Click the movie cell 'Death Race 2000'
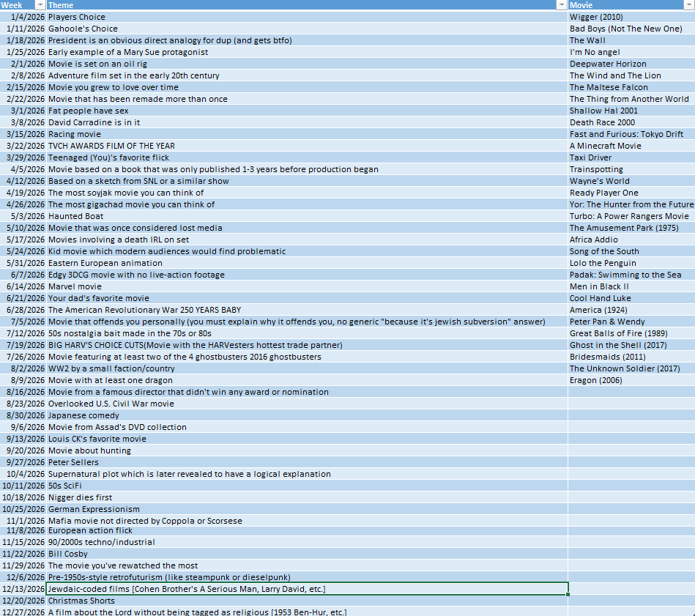695x616 pixels. 631,122
